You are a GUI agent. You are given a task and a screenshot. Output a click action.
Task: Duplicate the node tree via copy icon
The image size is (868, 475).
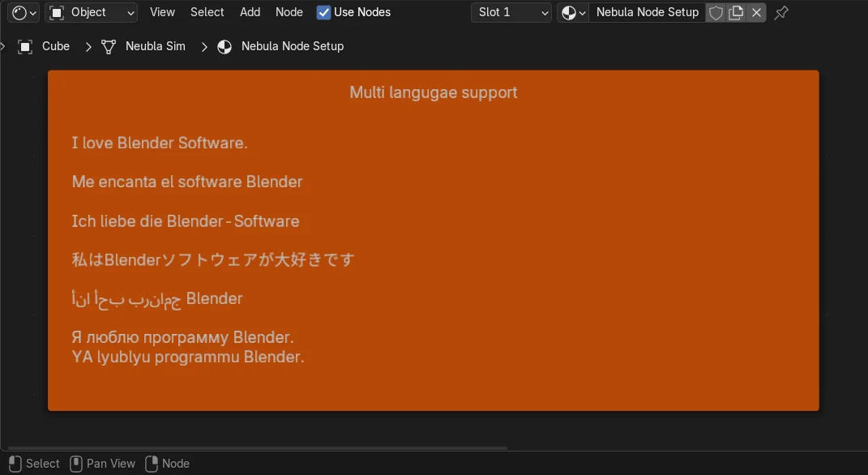coord(736,12)
